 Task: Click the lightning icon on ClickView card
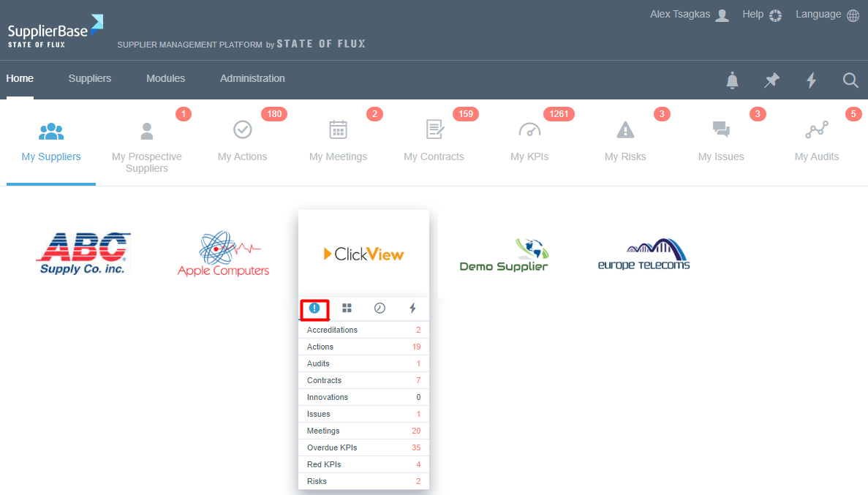click(x=412, y=309)
